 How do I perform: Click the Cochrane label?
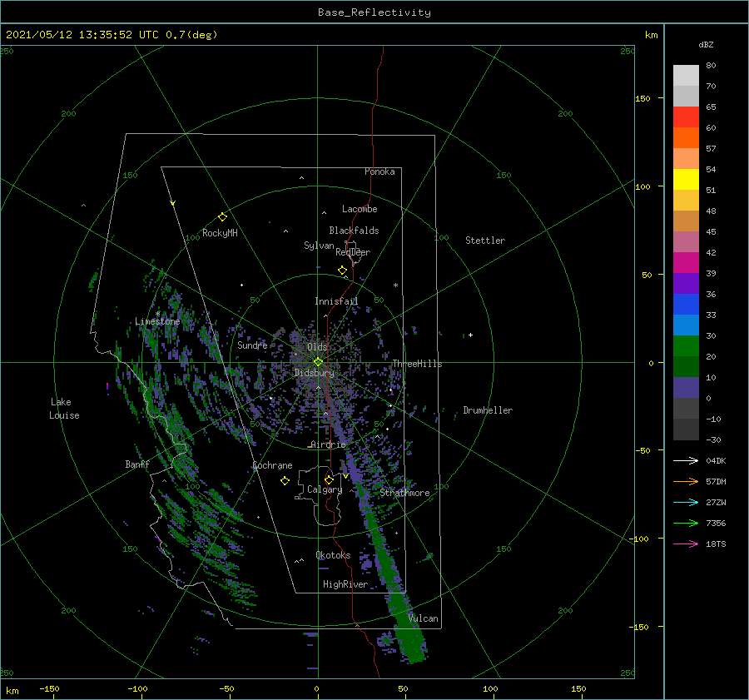point(272,465)
